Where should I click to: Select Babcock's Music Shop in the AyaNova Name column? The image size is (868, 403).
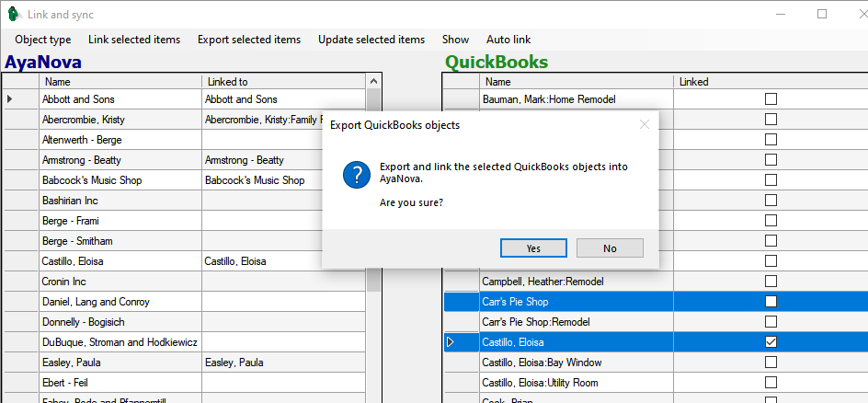click(x=120, y=180)
